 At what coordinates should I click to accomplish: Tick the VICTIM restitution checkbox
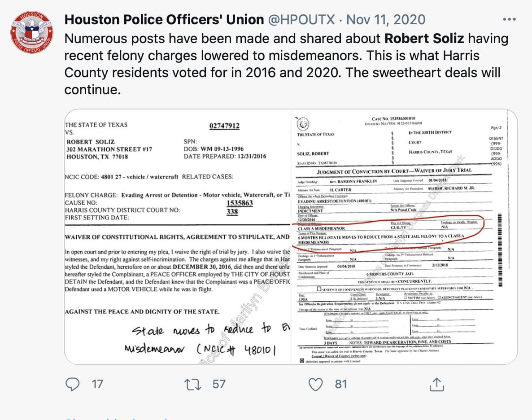[x=406, y=298]
